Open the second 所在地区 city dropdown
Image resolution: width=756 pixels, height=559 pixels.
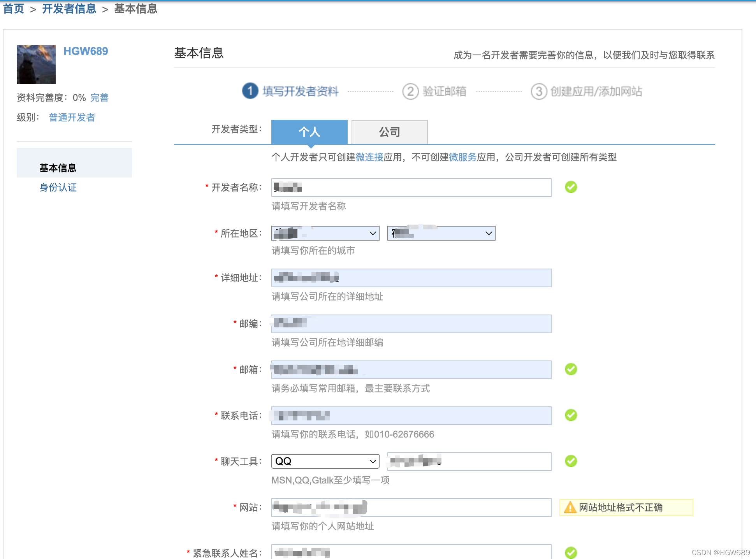441,233
